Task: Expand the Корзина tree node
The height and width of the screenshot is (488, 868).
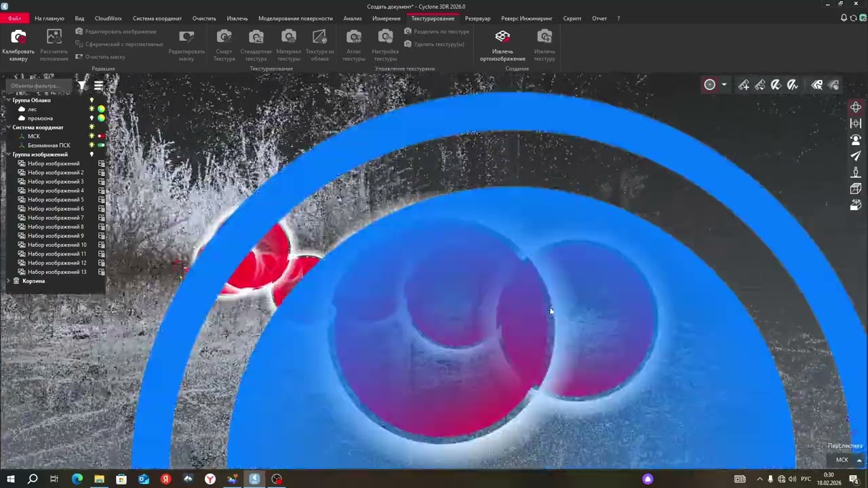Action: coord(9,281)
